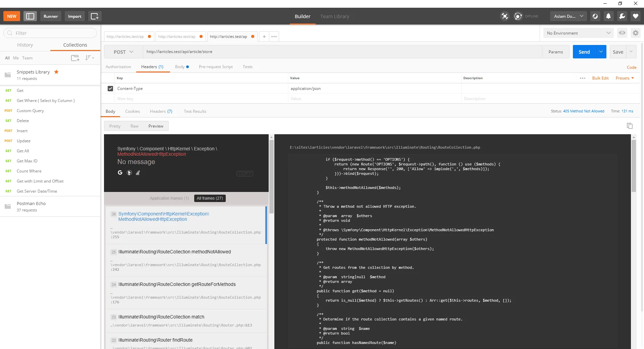Image resolution: width=644 pixels, height=349 pixels.
Task: Open new tab window icon
Action: (95, 16)
